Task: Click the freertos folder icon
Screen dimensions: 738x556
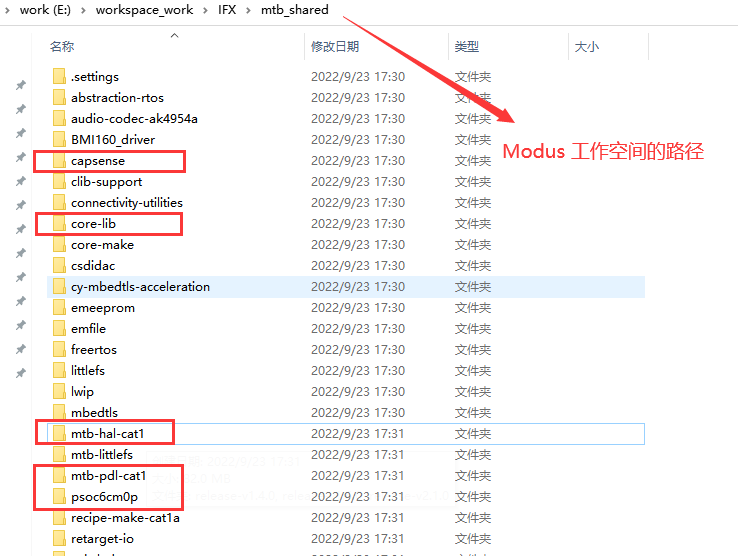Action: tap(59, 350)
